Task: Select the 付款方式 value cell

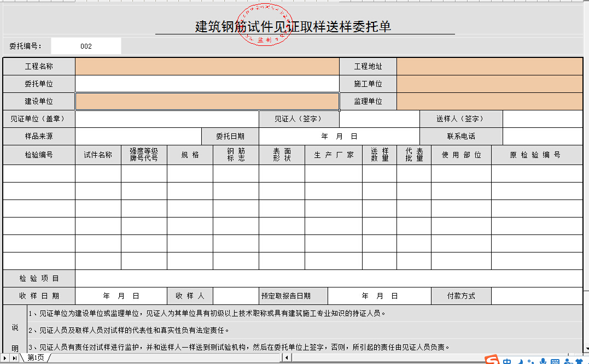Action: click(536, 296)
